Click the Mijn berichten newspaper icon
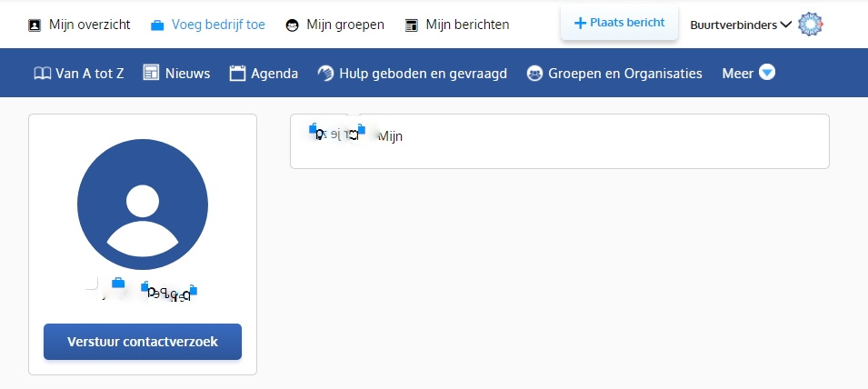 point(412,25)
